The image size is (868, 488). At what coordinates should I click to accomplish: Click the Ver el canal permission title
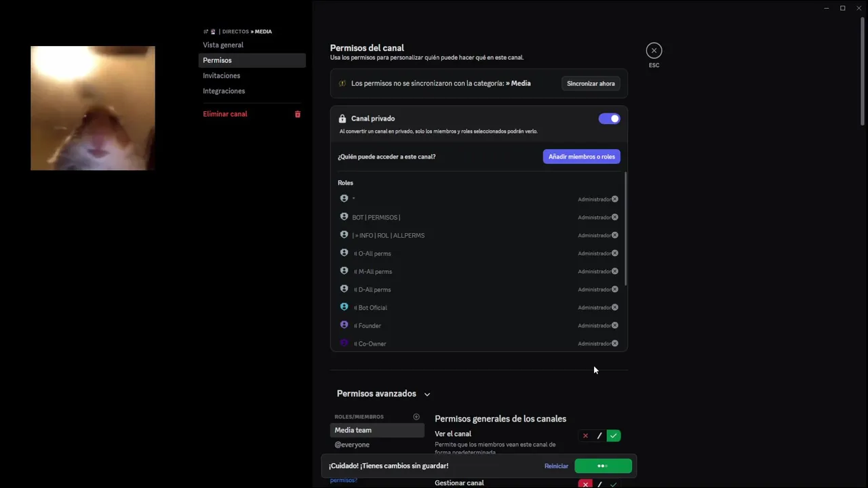pos(453,434)
